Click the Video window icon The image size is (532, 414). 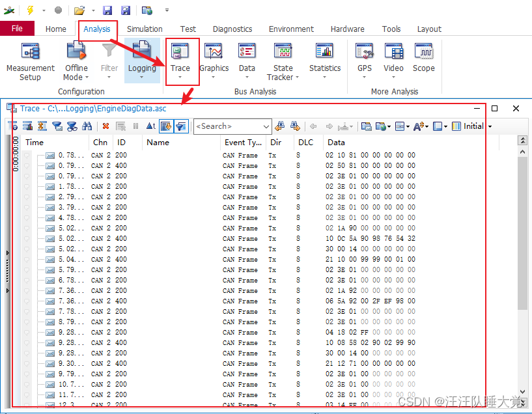click(393, 51)
